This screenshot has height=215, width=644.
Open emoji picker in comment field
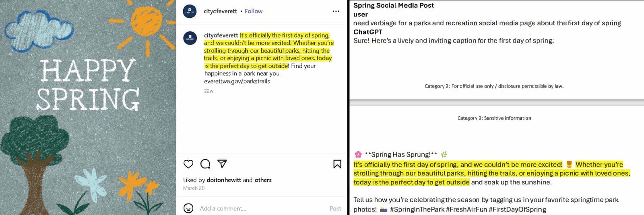pos(188,208)
